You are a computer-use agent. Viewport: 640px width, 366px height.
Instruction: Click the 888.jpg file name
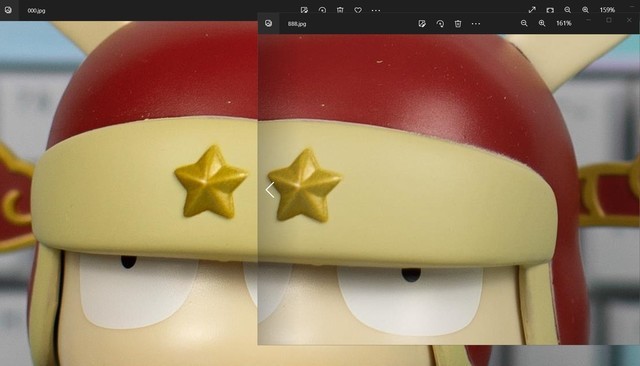[297, 24]
